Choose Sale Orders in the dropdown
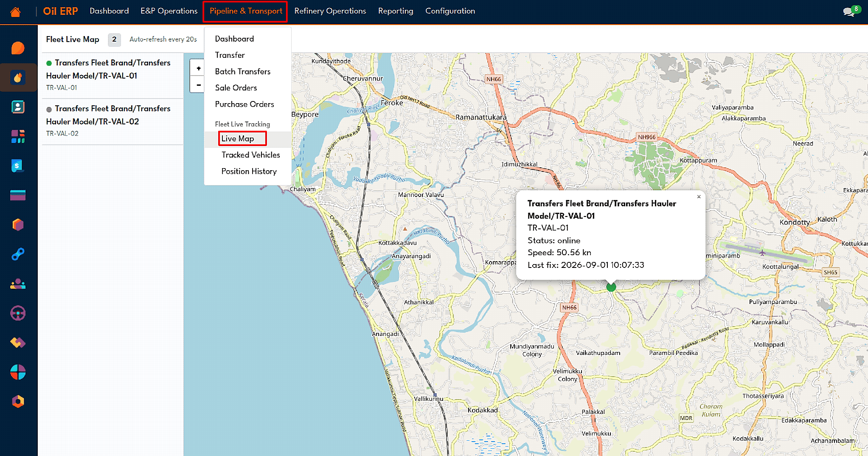868x456 pixels. (247, 88)
